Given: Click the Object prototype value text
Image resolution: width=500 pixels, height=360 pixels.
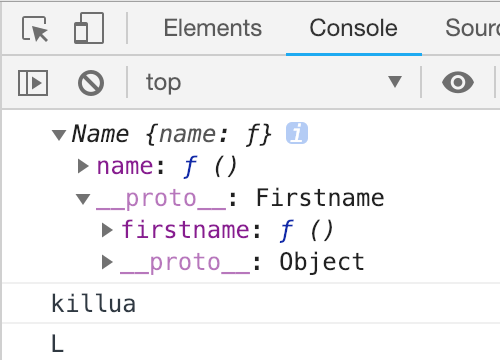Looking at the screenshot, I should click(322, 262).
